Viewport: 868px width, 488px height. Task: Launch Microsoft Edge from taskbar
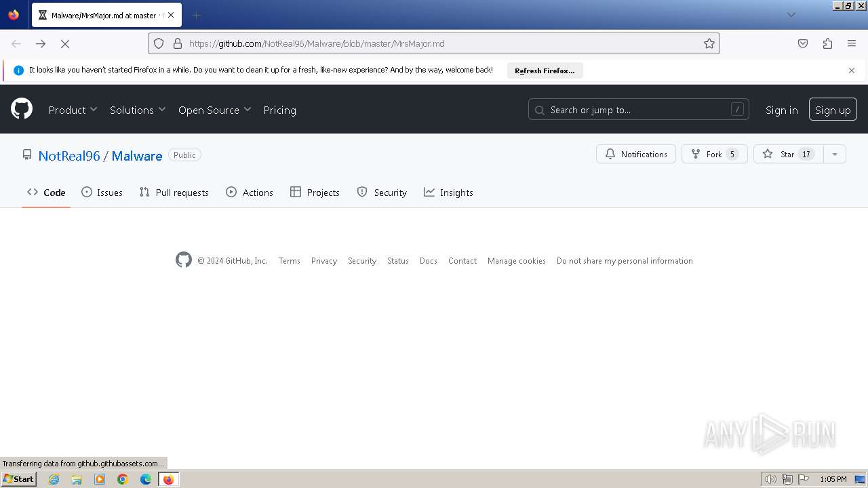[146, 479]
